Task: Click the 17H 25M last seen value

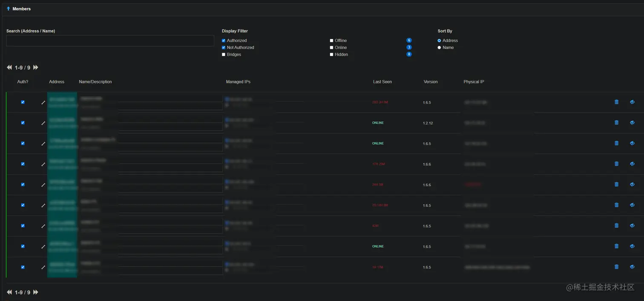Action: click(x=378, y=164)
